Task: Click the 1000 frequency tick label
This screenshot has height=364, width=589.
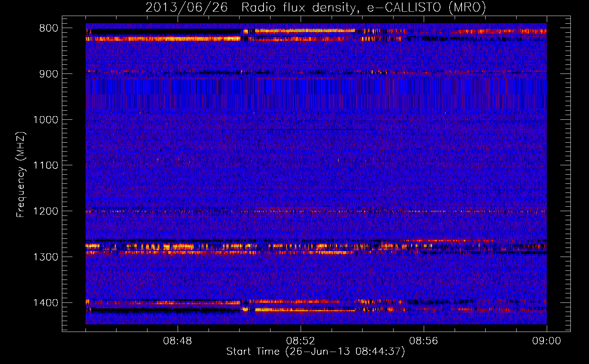Action: [x=46, y=120]
